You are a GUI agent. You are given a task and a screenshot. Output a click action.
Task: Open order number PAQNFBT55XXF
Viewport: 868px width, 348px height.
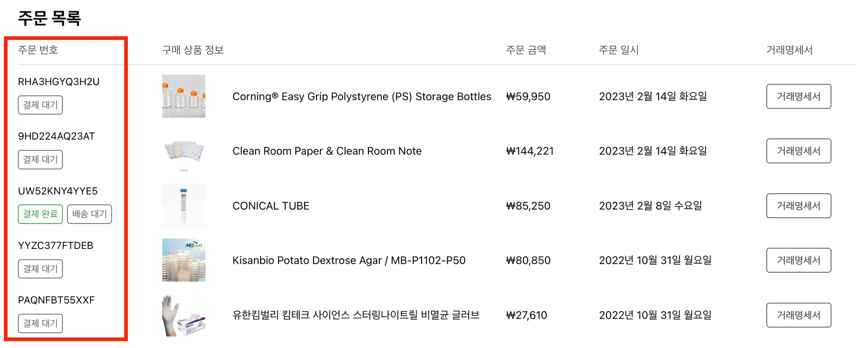[x=56, y=300]
